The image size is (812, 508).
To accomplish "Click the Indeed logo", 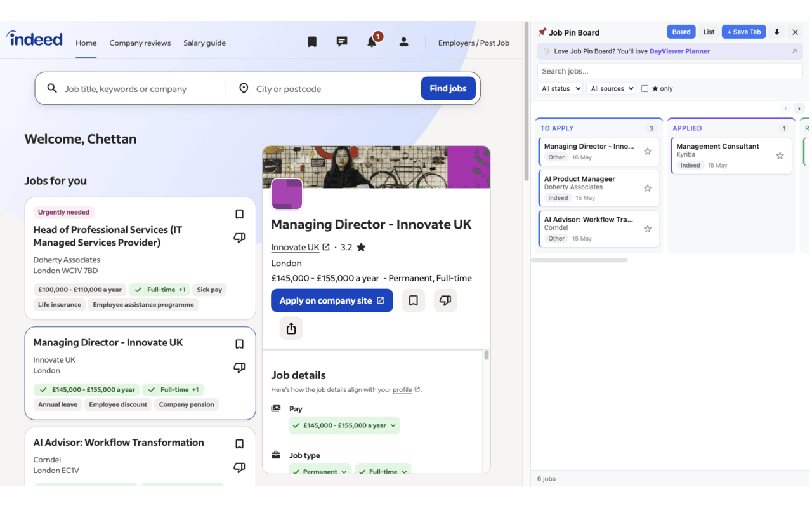I will 35,39.
